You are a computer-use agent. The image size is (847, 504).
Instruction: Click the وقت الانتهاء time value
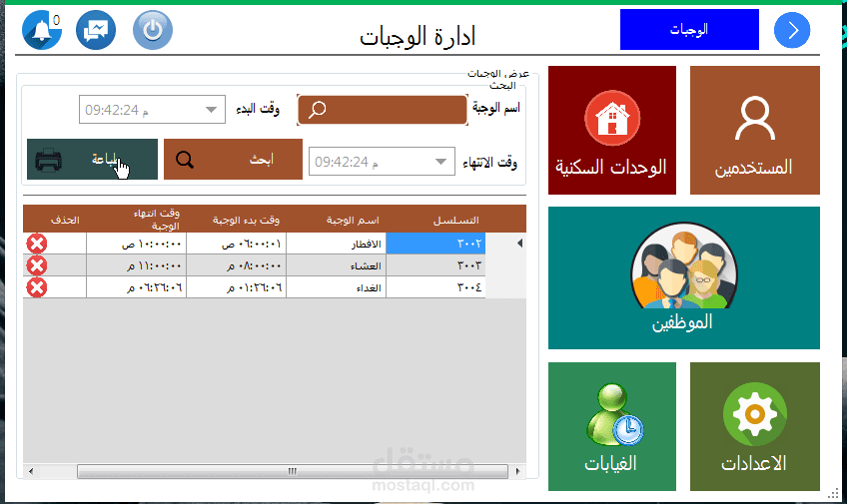347,162
